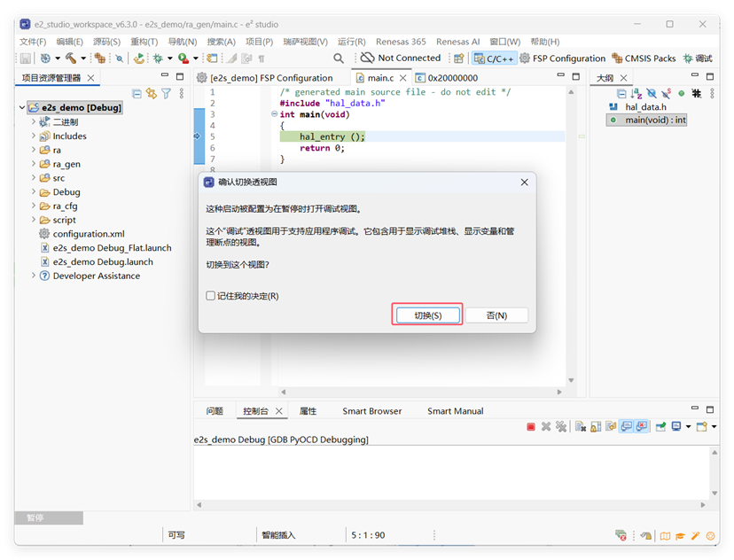
Task: Click the green play with return arrow icon
Action: 138,58
